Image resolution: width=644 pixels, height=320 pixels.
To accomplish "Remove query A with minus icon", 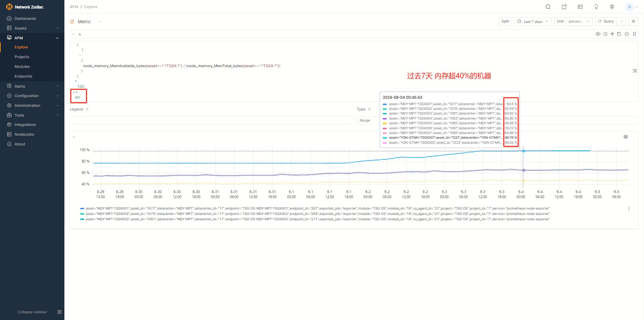I will pos(627,34).
